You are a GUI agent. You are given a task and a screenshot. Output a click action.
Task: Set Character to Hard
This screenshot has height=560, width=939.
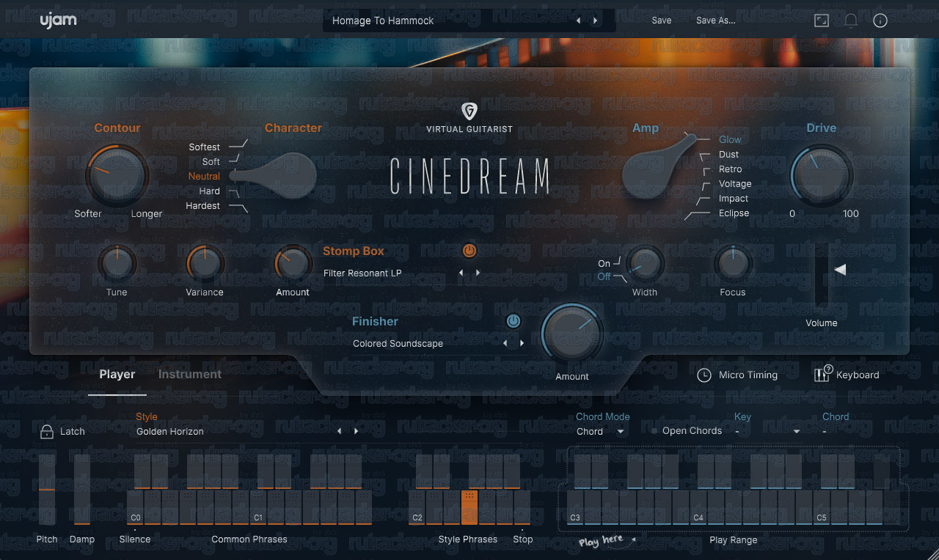click(210, 191)
